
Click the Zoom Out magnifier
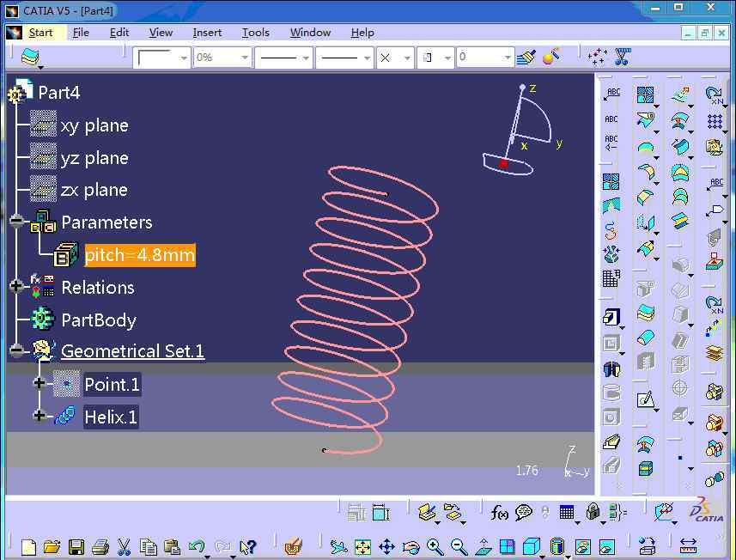click(x=459, y=547)
